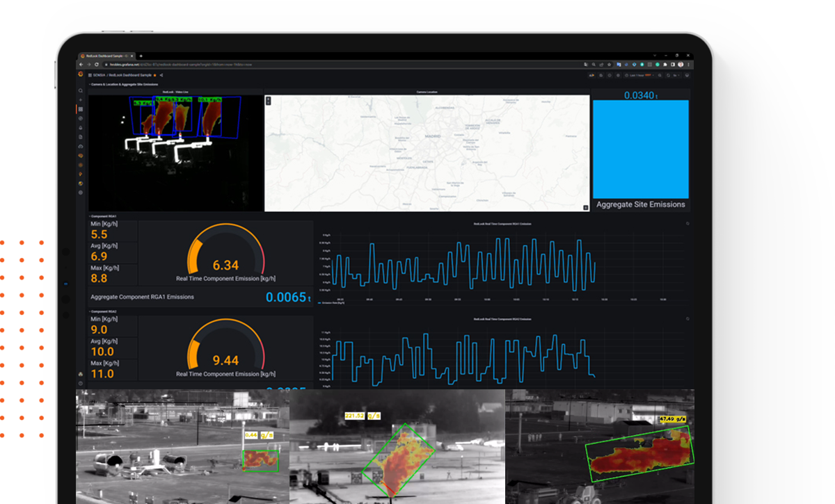Cycle view mode with monitor icon

[x=687, y=75]
